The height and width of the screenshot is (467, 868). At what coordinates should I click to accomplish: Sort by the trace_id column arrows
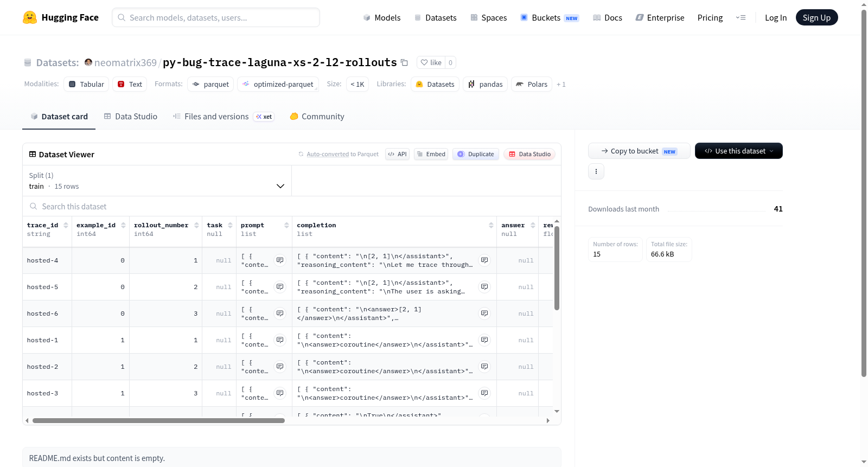pyautogui.click(x=66, y=225)
